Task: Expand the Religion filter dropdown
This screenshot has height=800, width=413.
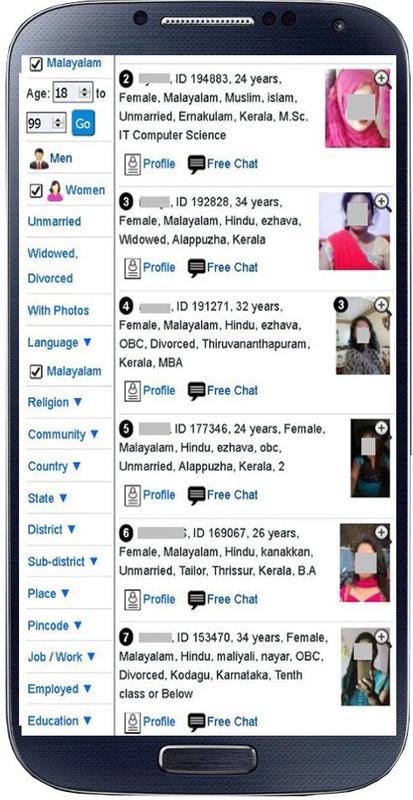Action: pyautogui.click(x=55, y=403)
